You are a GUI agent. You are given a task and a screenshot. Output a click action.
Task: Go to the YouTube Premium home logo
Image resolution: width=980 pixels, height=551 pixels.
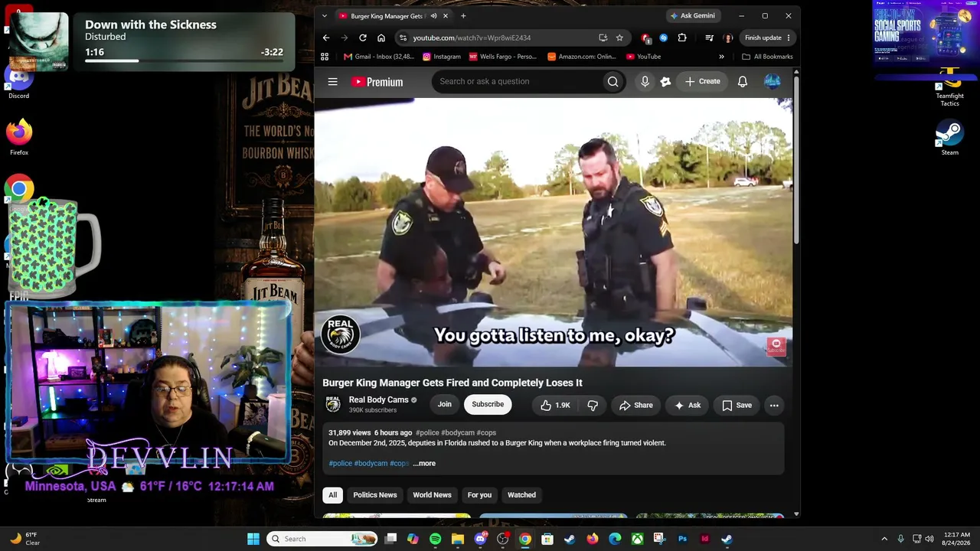[x=377, y=82]
